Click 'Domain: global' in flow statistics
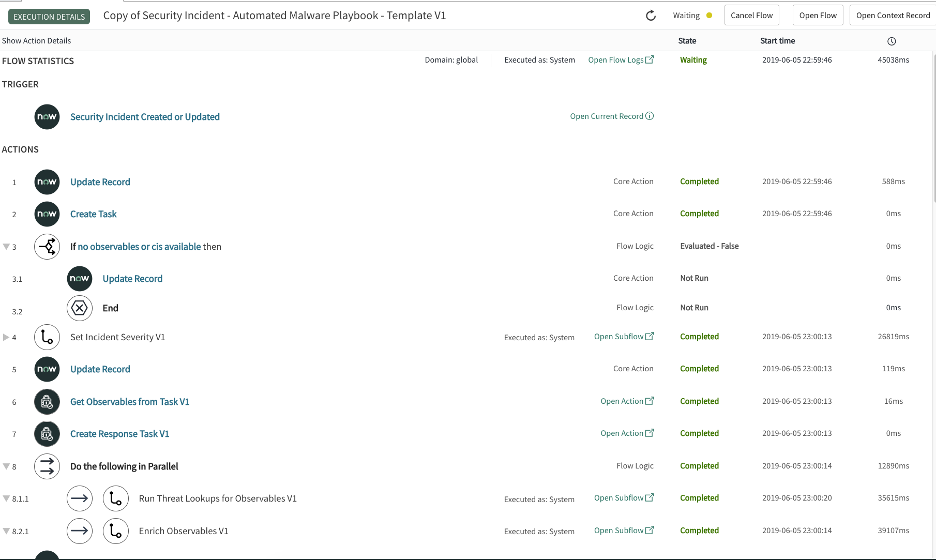 (451, 60)
